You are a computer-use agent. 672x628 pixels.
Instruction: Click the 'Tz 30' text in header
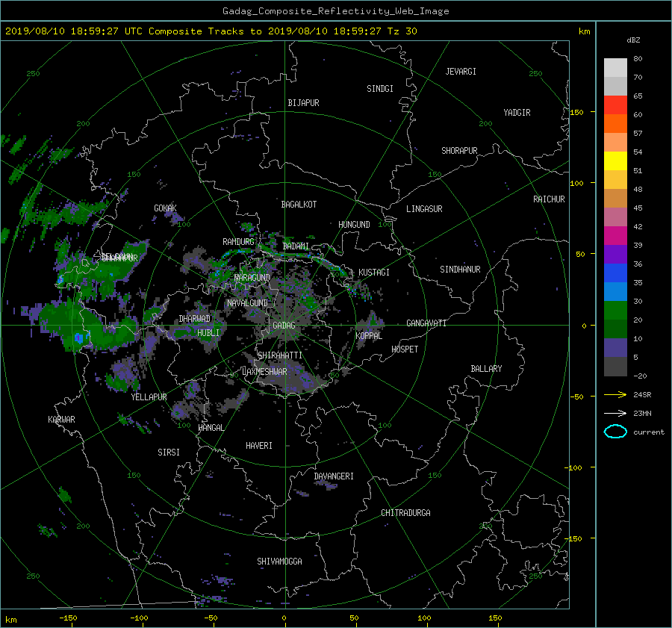tap(402, 31)
